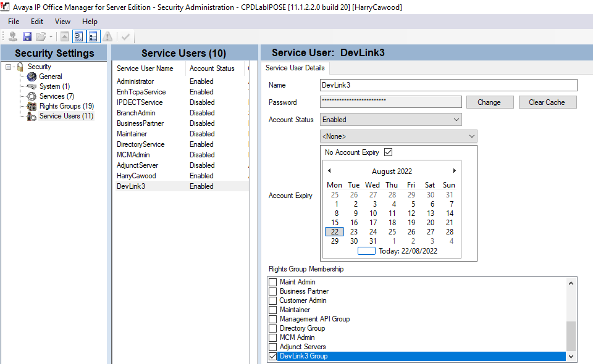The image size is (593, 364).
Task: Go to previous month in calendar
Action: click(329, 171)
